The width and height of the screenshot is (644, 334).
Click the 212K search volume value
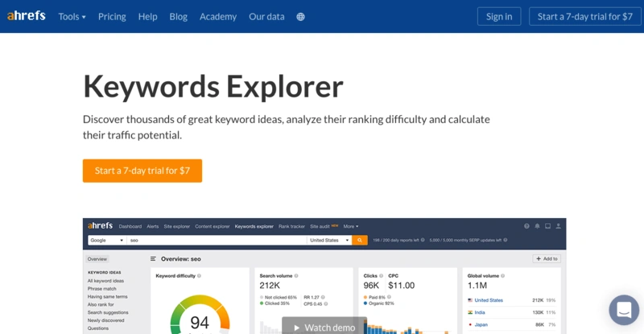[x=270, y=285]
